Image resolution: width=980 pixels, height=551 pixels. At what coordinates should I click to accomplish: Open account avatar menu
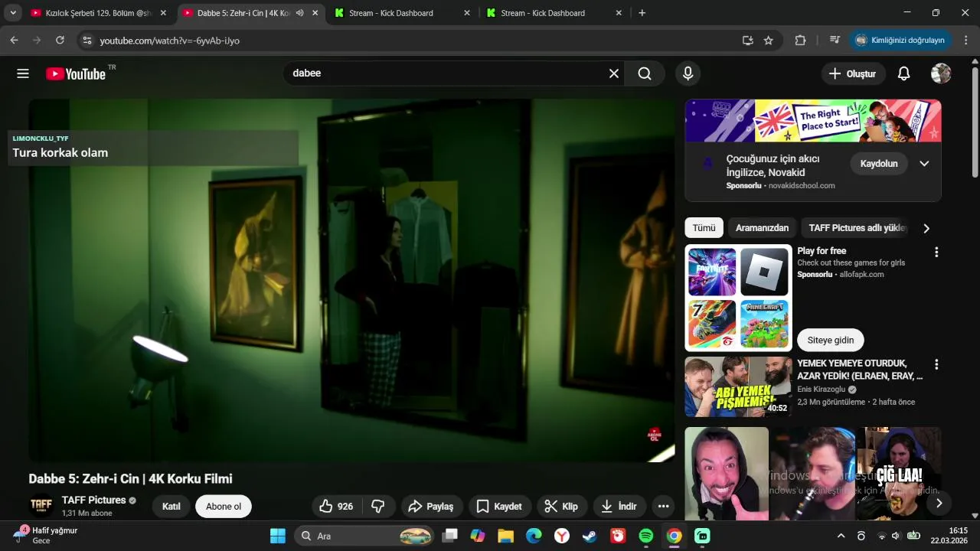(941, 73)
